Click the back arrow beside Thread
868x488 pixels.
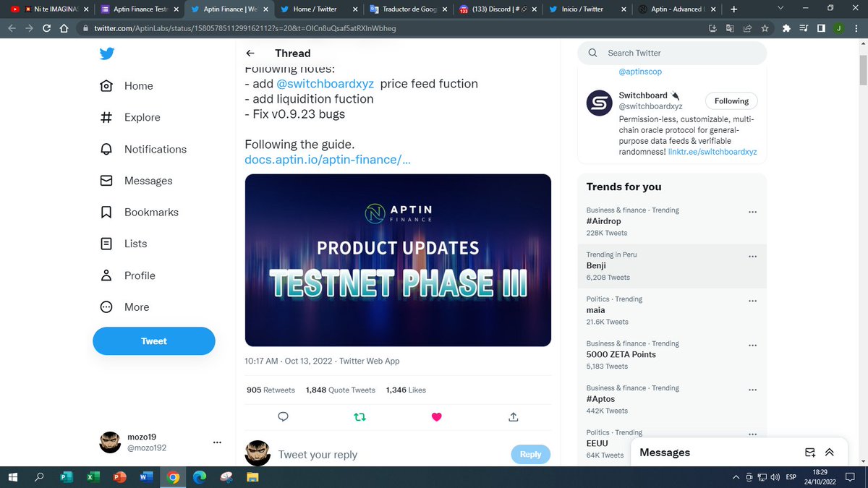(250, 53)
